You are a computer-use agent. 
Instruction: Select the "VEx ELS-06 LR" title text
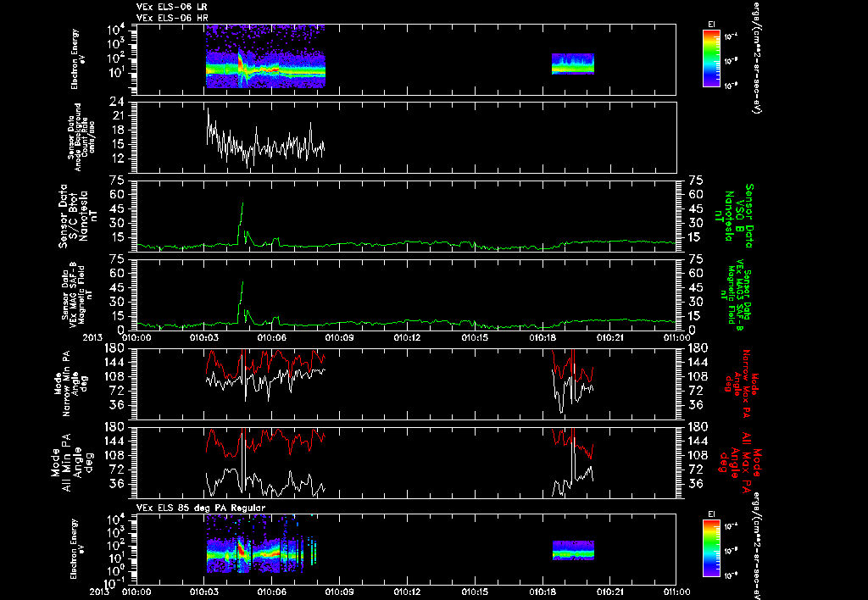(171, 7)
